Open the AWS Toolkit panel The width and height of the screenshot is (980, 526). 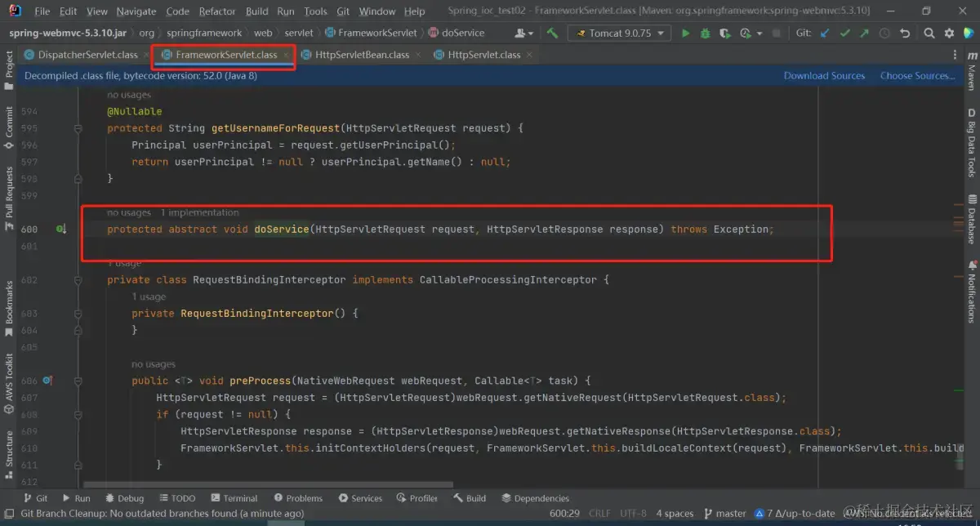[x=9, y=384]
